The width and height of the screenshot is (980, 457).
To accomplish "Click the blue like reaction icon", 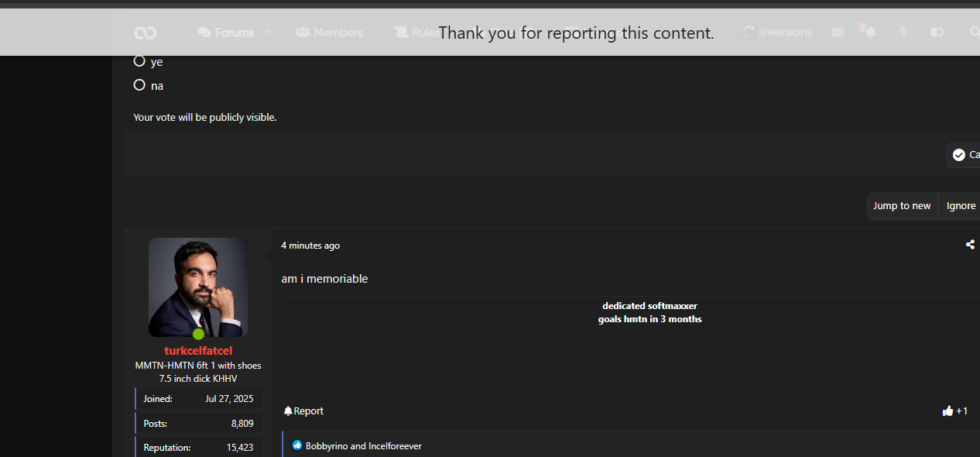I will point(297,445).
